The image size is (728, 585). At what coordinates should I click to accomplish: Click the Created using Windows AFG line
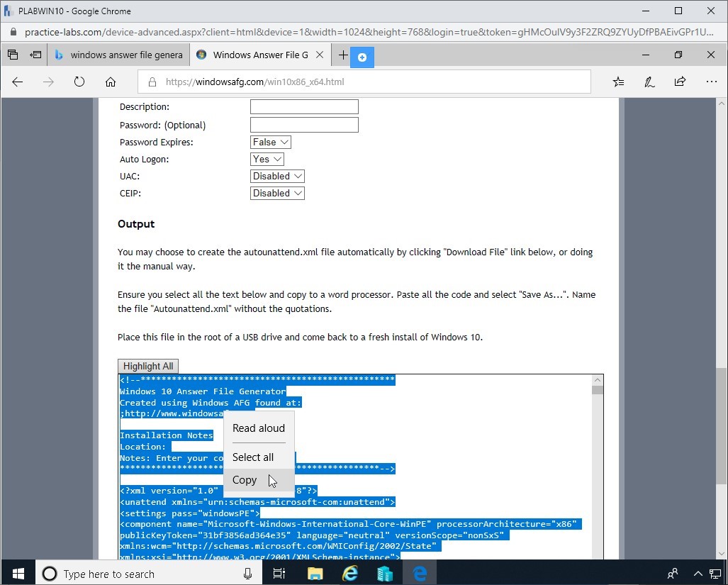click(211, 403)
